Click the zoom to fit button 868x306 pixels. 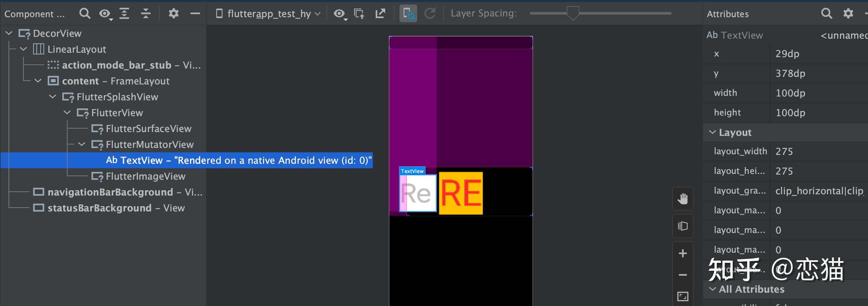tap(683, 296)
